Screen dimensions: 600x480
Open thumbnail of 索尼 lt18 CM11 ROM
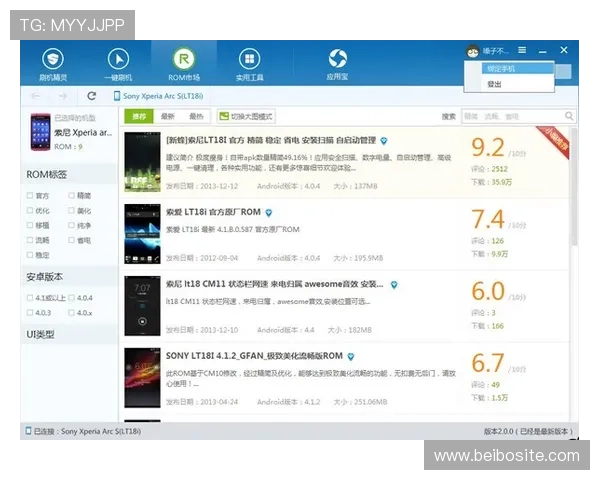[x=142, y=306]
